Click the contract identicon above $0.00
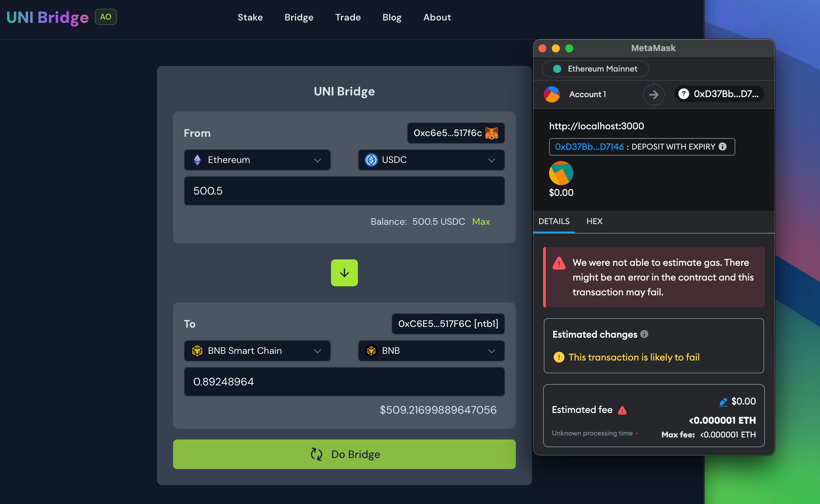Image resolution: width=820 pixels, height=504 pixels. (x=561, y=173)
